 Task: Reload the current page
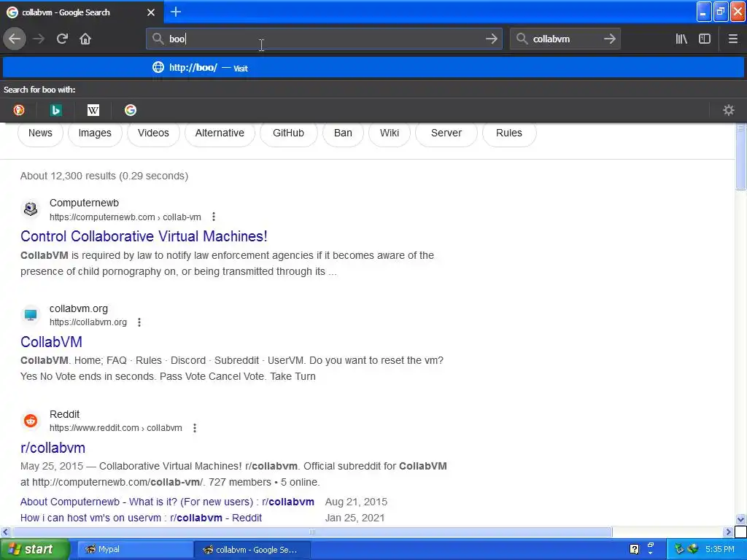click(62, 39)
